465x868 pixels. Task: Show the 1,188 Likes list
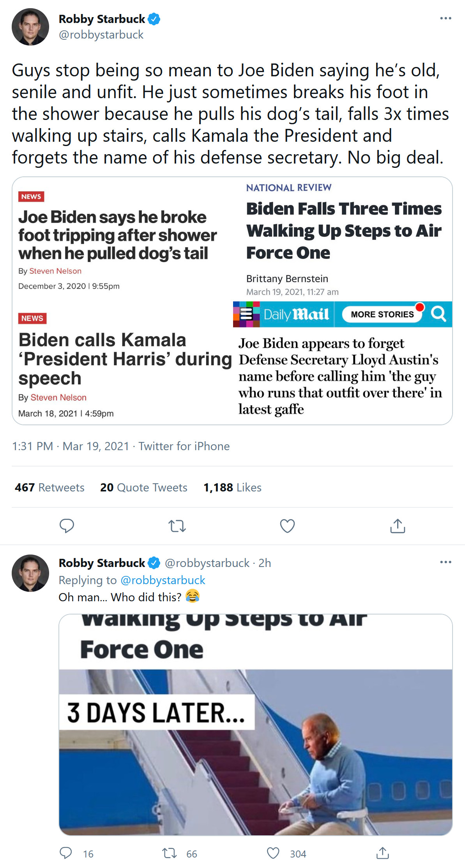tap(232, 488)
